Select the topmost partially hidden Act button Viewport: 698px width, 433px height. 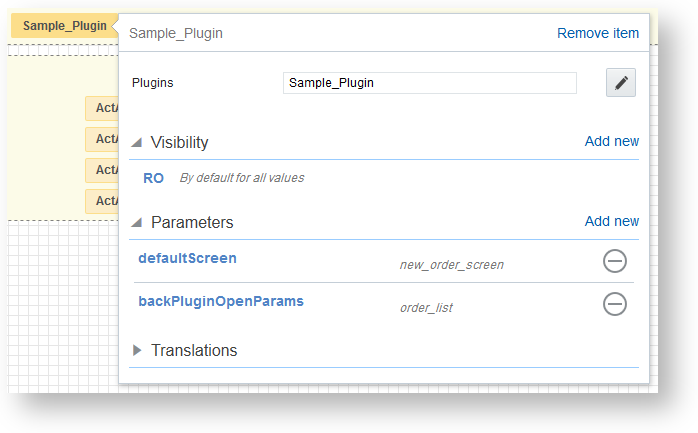pyautogui.click(x=102, y=108)
